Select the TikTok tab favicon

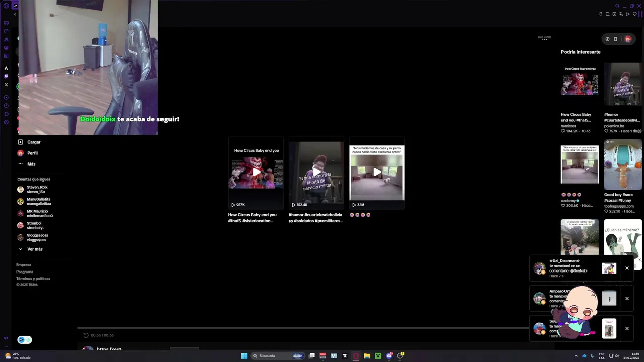pos(16,6)
